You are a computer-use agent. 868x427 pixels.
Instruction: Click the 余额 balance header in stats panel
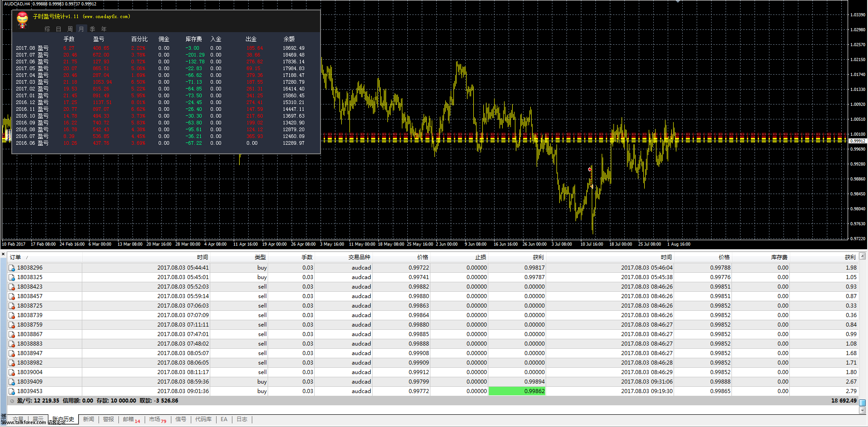click(289, 39)
